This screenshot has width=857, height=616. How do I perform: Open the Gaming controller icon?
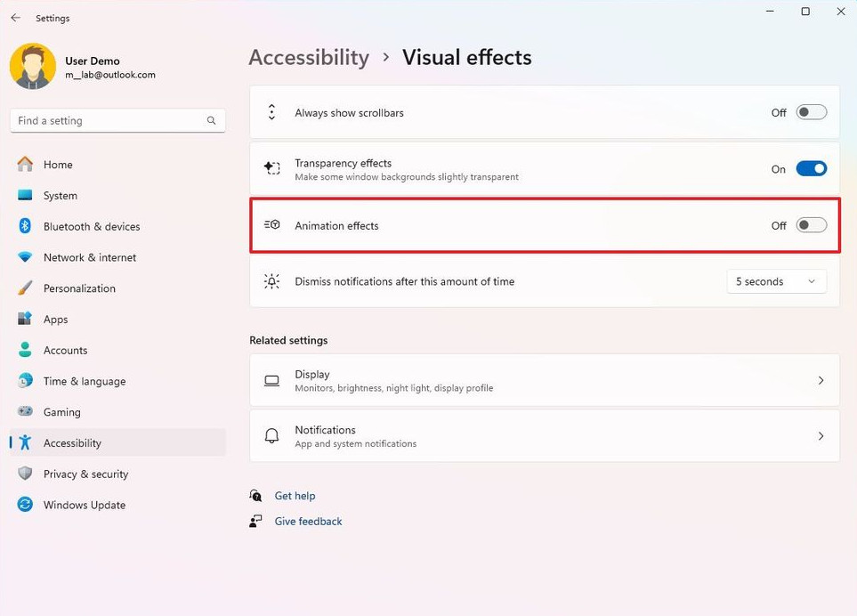(x=25, y=411)
